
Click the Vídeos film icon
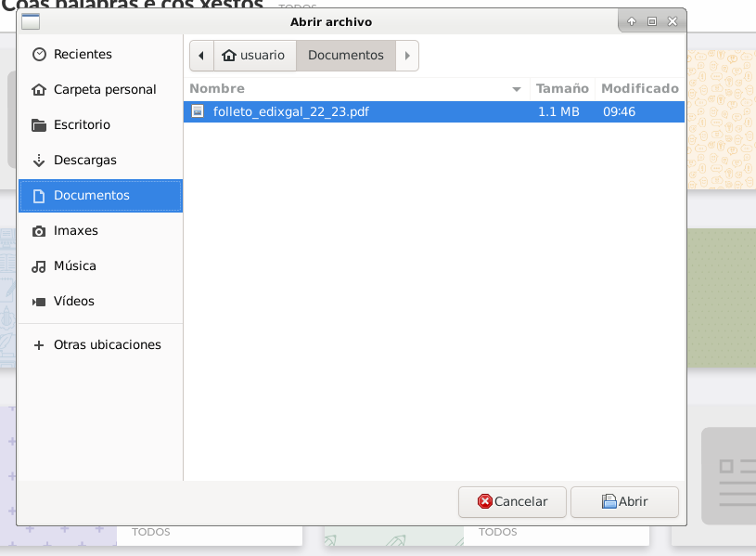pos(39,302)
